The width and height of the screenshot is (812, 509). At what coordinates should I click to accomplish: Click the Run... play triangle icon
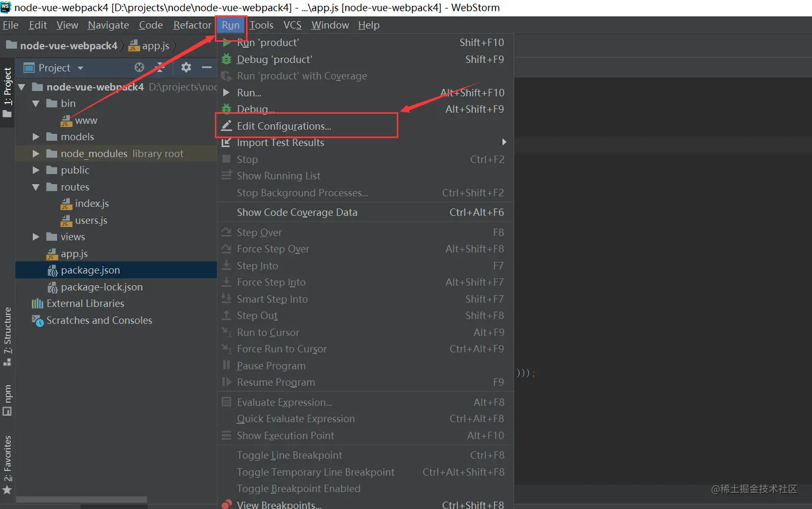click(x=227, y=92)
